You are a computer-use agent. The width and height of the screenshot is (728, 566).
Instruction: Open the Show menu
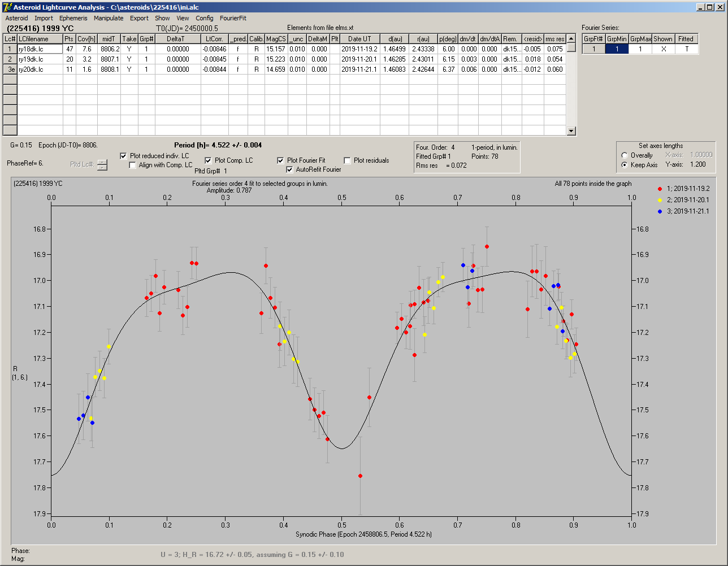[x=162, y=18]
